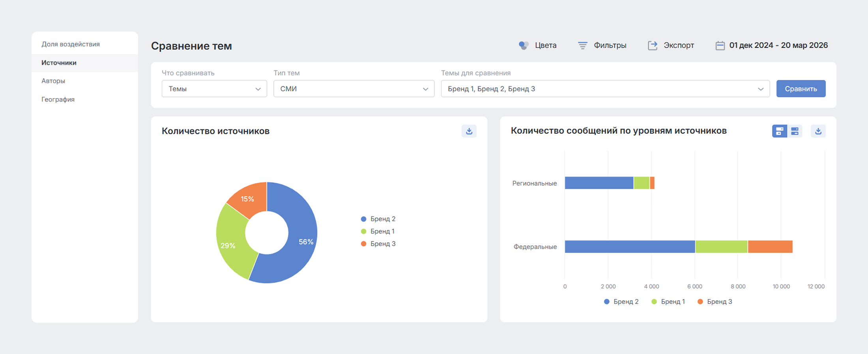Download the сообщений по уровням chart
Screen dimensions: 868x354
[x=818, y=131]
